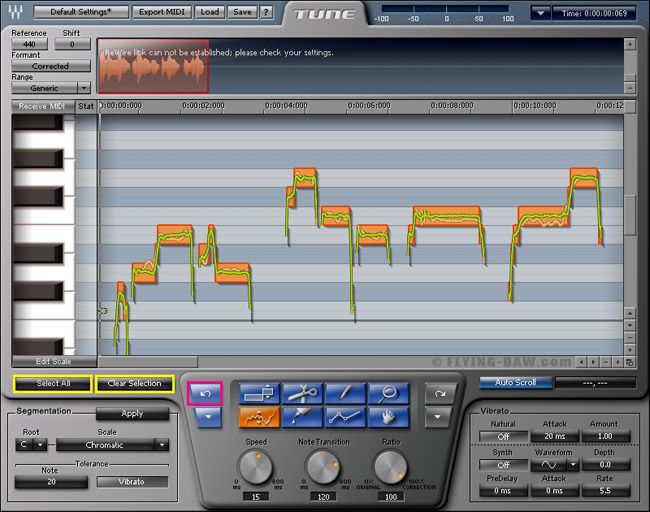Toggle Auto Scroll
This screenshot has width=650, height=512.
(x=516, y=382)
